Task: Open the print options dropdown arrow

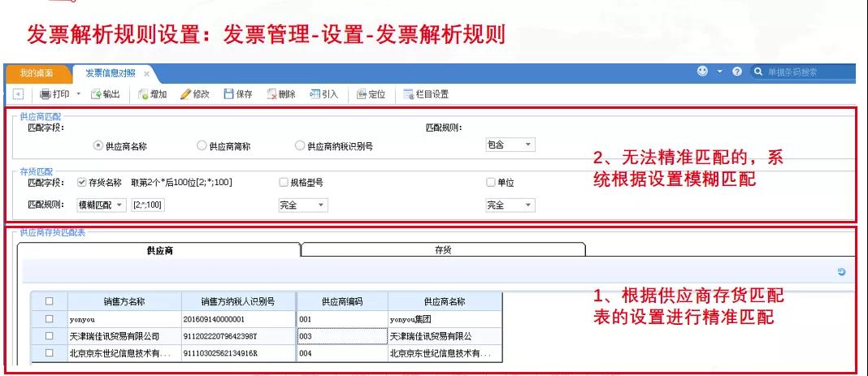Action: pos(79,94)
